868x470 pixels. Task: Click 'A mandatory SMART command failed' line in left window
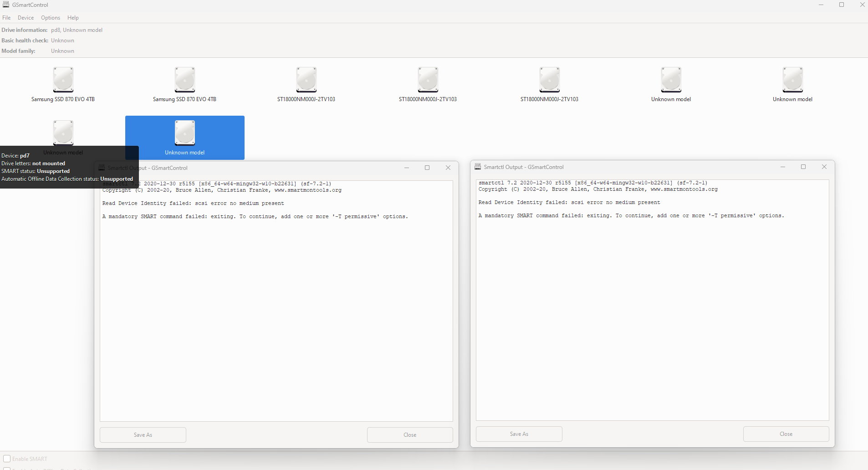[x=255, y=217]
